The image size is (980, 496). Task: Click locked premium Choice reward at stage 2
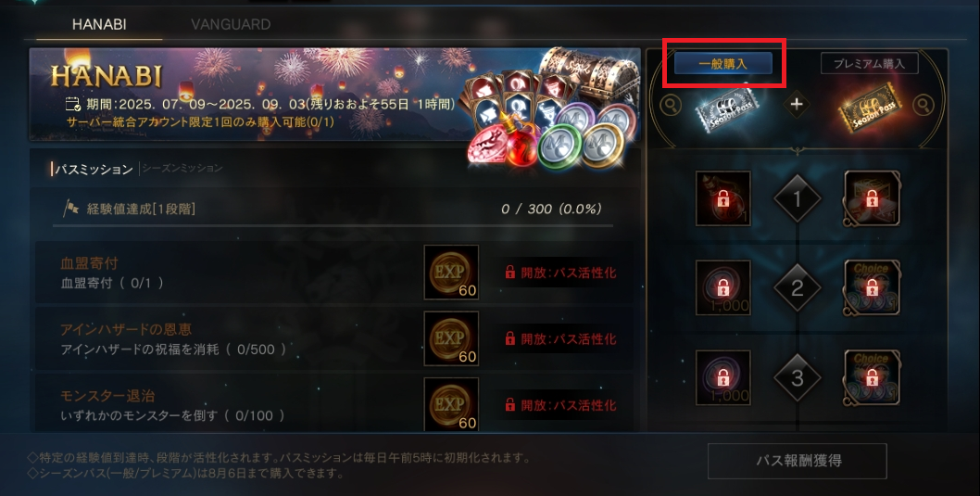tap(873, 287)
